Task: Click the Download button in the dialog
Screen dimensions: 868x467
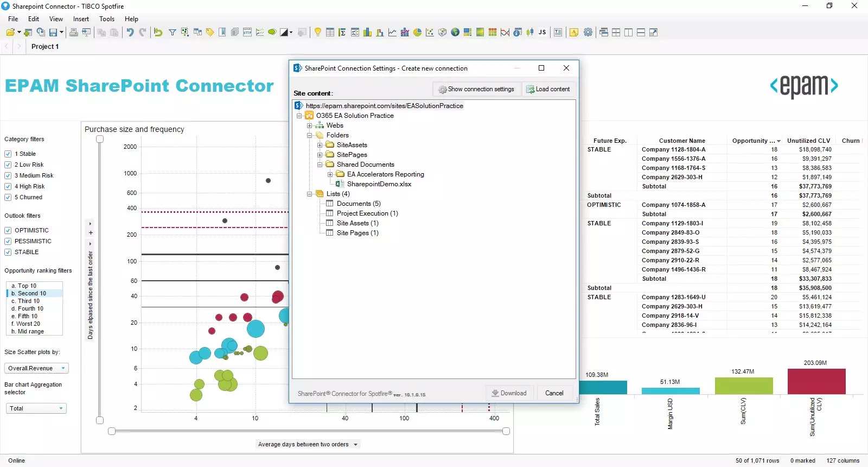Action: [x=509, y=393]
